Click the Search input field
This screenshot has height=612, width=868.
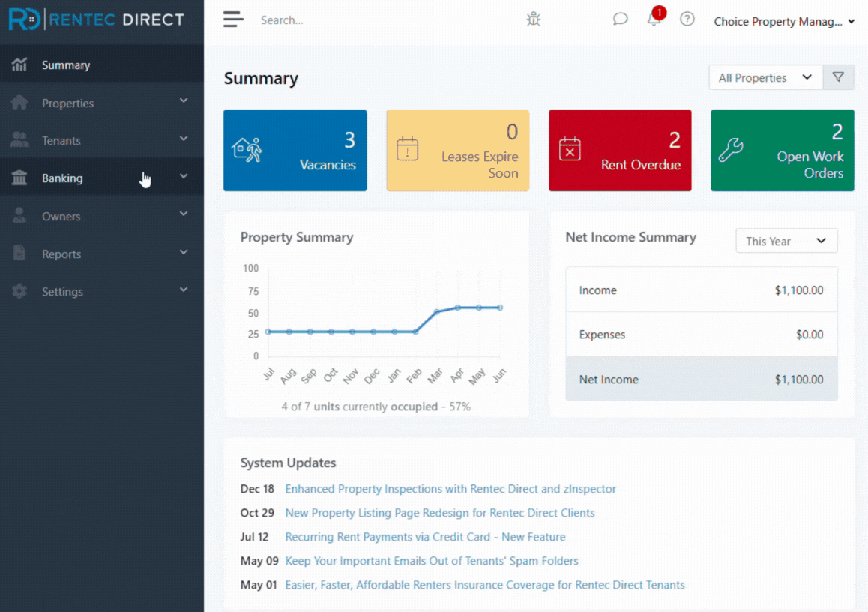click(375, 20)
